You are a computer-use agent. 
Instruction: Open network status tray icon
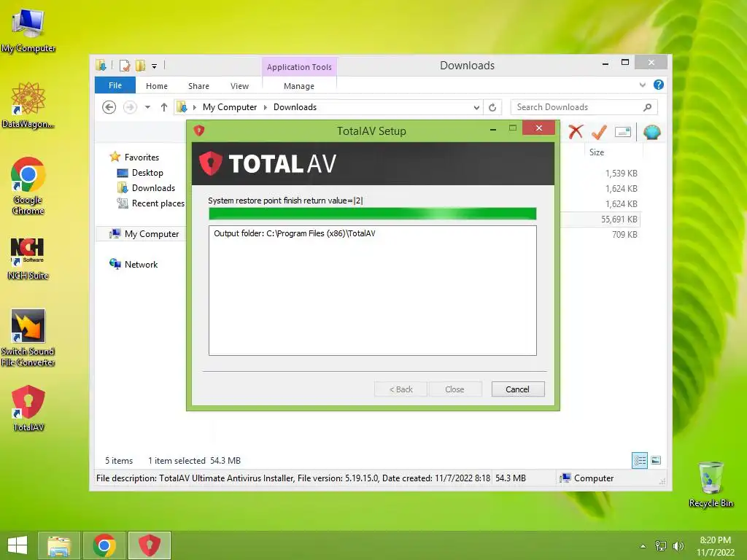(x=661, y=546)
